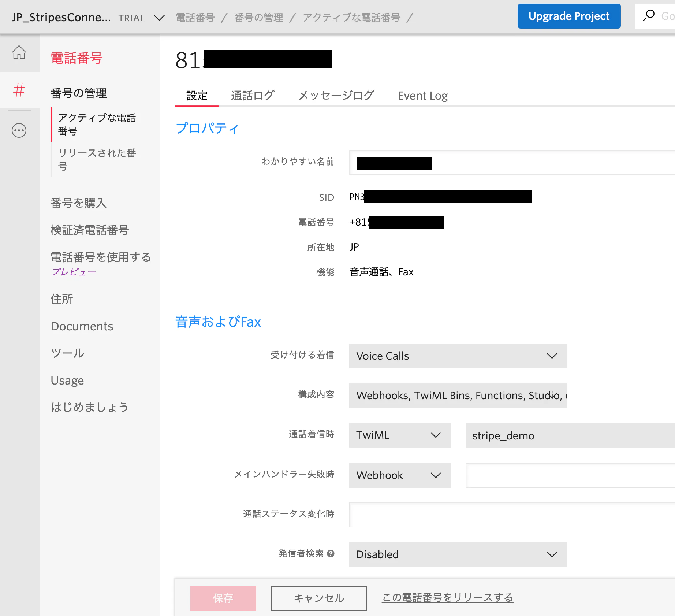
Task: Switch to the Event Log tab
Action: click(x=423, y=96)
